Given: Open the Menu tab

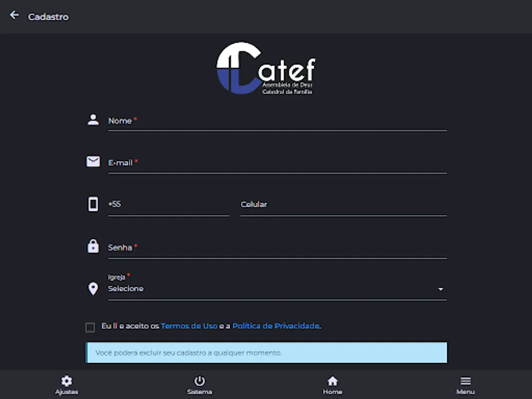Looking at the screenshot, I should click(x=465, y=385).
